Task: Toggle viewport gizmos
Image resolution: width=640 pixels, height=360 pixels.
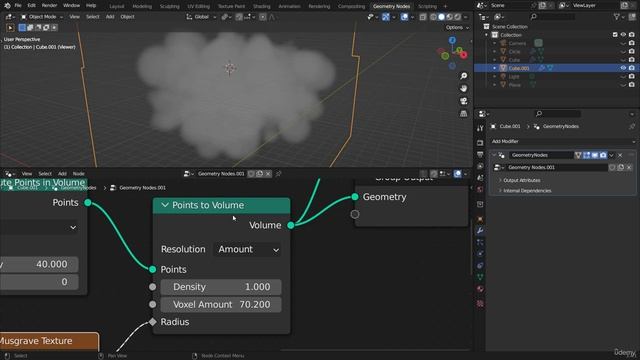Action: (386, 17)
